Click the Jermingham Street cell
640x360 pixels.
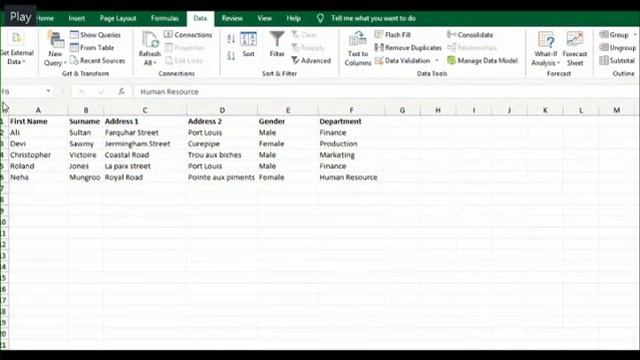145,144
